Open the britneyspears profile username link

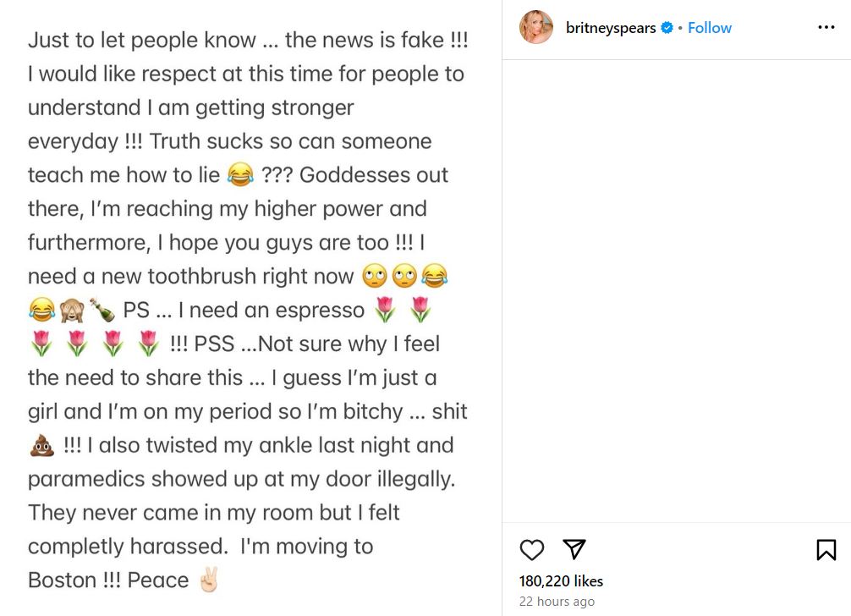(x=610, y=28)
